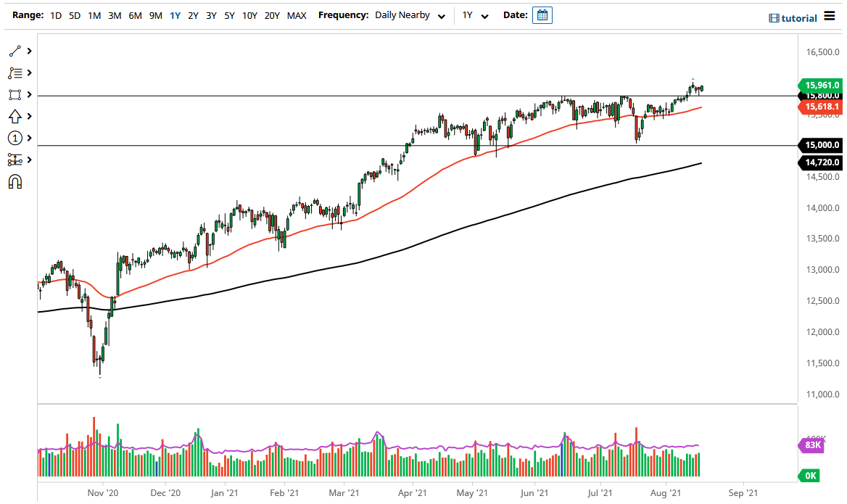Switch range to 1D
847x504 pixels.
click(x=56, y=15)
